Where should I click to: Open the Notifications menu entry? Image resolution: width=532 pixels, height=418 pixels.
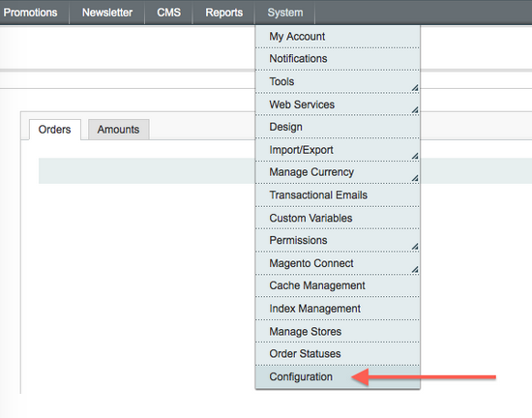tap(338, 59)
